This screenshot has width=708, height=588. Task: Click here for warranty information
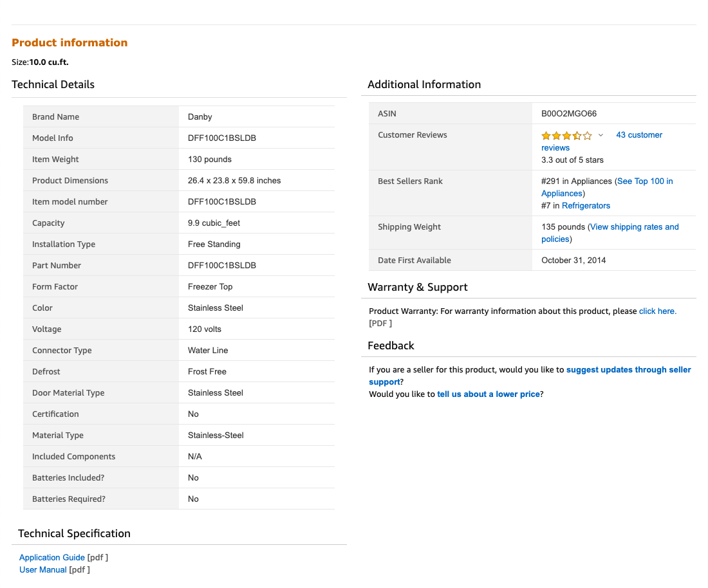(x=657, y=311)
